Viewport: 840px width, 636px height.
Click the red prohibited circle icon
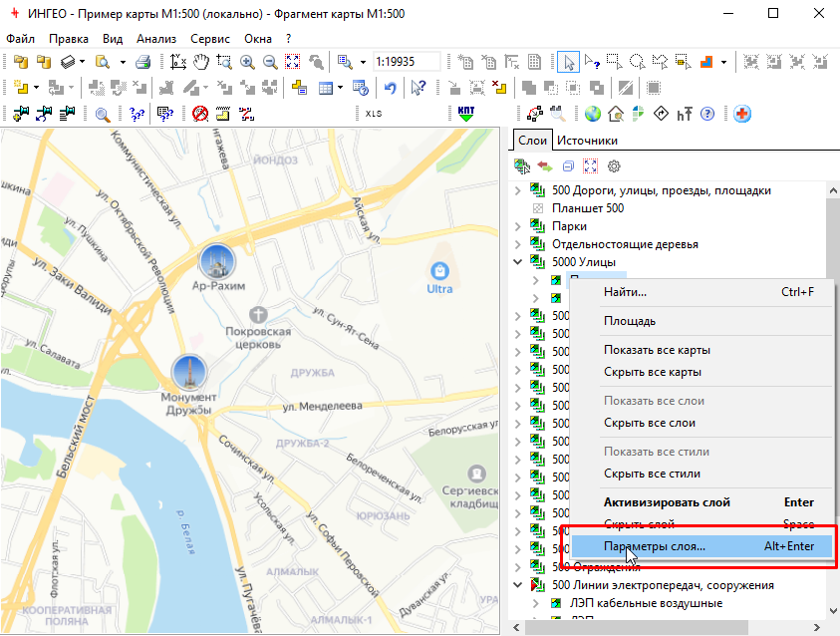pos(200,114)
